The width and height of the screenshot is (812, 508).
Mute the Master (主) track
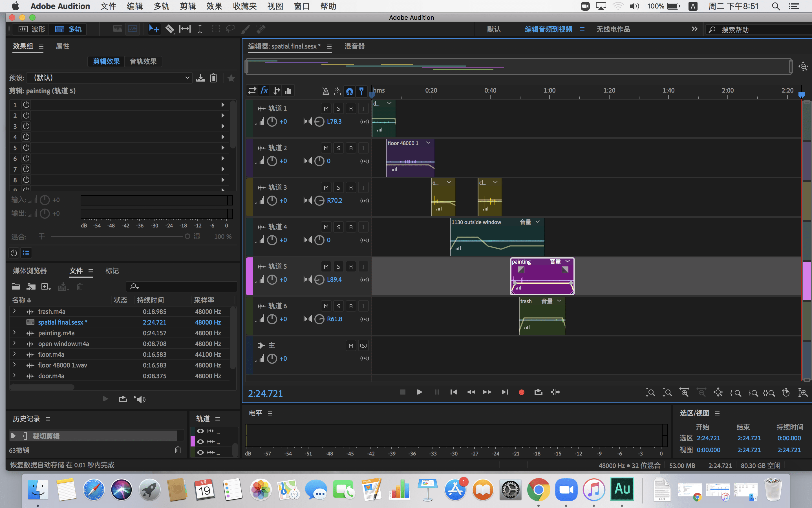[x=351, y=346]
